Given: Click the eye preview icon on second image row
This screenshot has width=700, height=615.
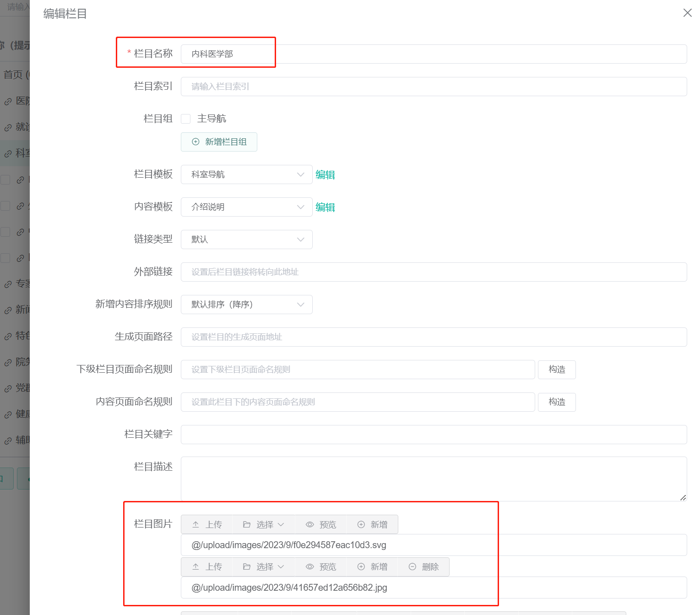Looking at the screenshot, I should click(x=310, y=566).
